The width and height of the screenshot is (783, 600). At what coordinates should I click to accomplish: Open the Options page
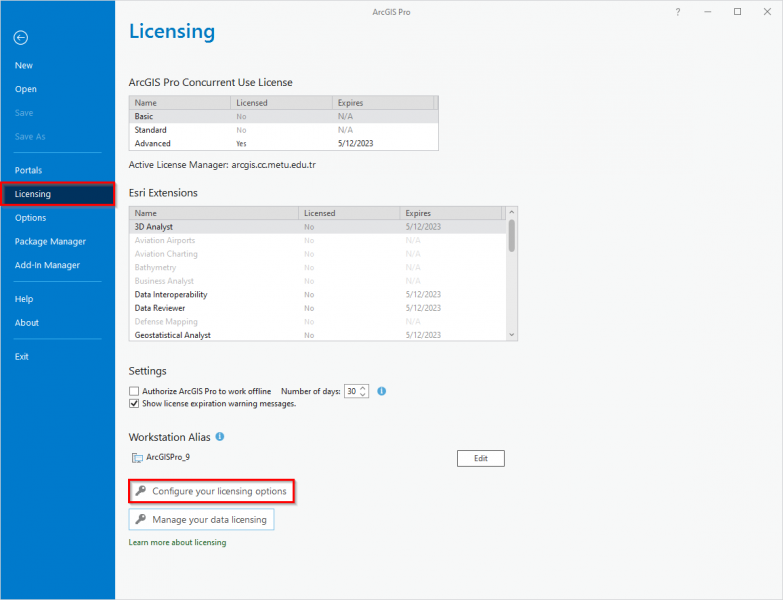click(x=30, y=218)
